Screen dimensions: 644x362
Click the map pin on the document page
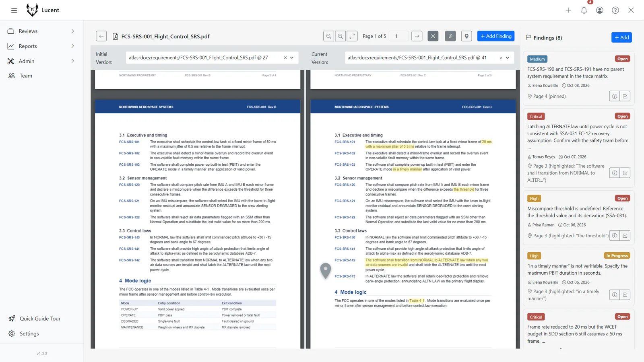[x=325, y=270]
